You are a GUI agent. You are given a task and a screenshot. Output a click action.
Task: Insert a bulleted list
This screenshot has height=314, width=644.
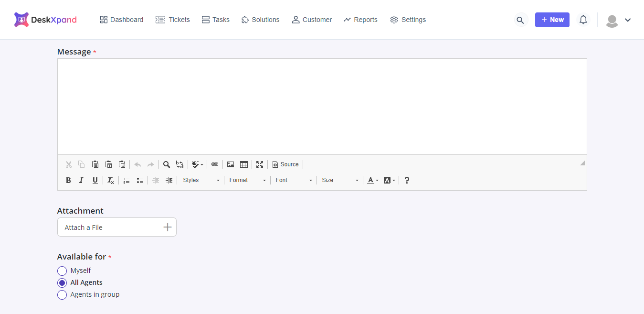[x=140, y=180]
